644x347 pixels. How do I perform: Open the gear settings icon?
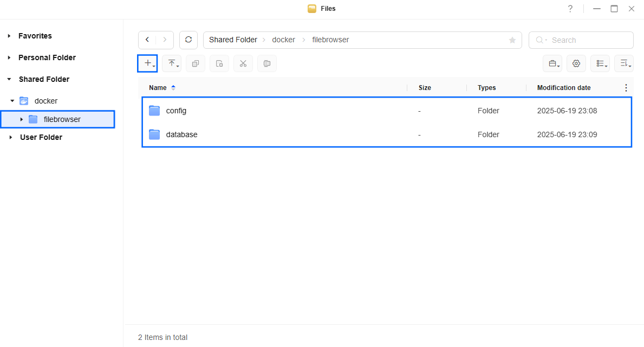pyautogui.click(x=576, y=64)
